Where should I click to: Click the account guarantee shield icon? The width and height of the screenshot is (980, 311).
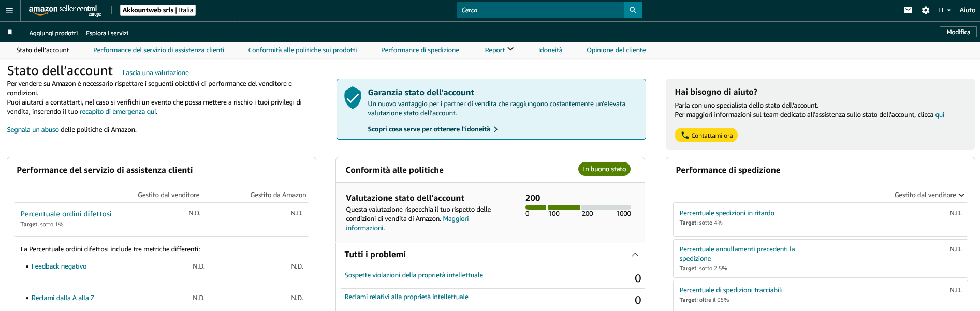click(x=353, y=97)
